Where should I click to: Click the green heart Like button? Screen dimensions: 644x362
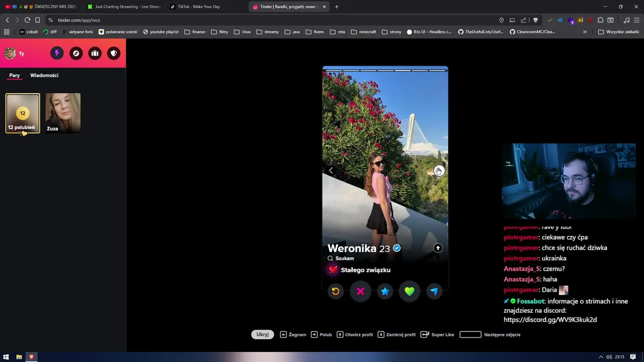410,291
